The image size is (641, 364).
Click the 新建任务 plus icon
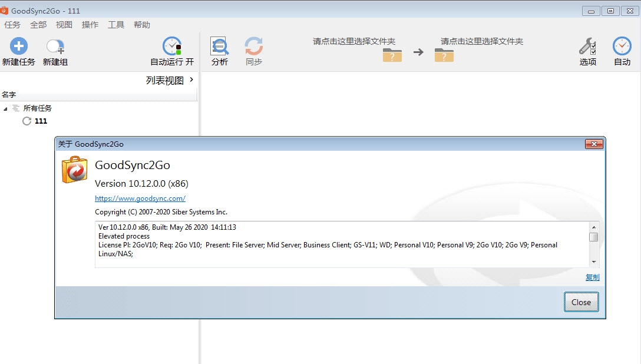pos(18,46)
